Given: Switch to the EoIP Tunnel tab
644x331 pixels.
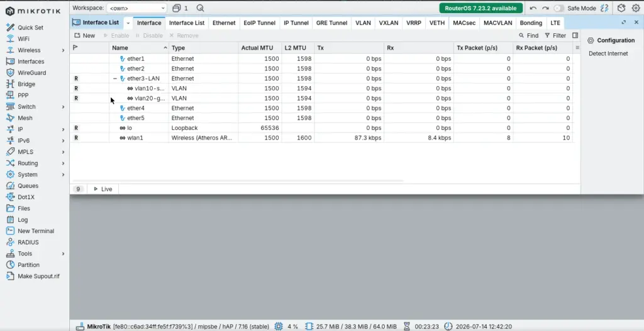Looking at the screenshot, I should pos(259,23).
